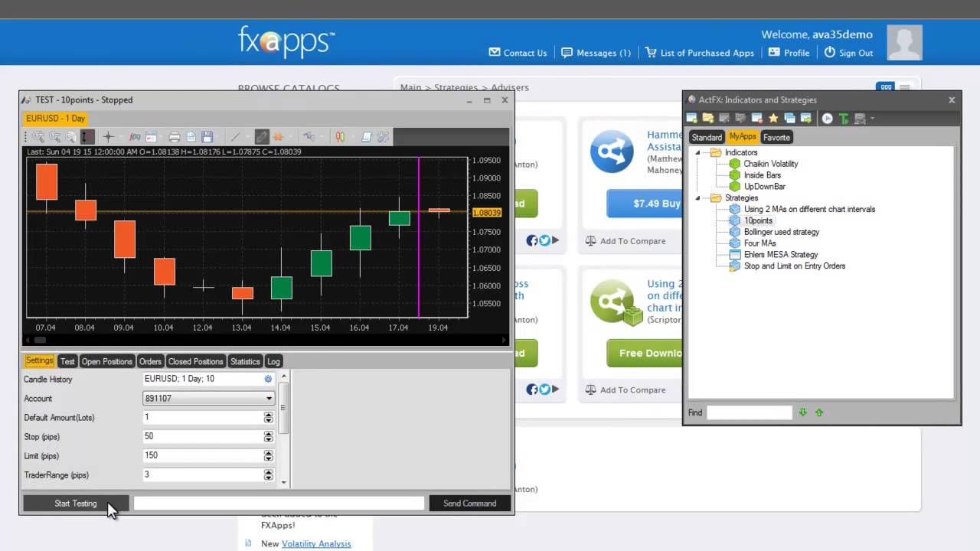Click the Find search field

coord(749,412)
